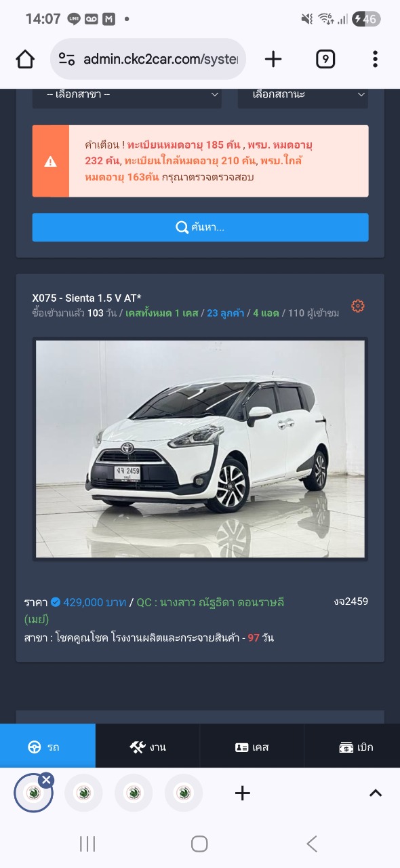Screen dimensions: 400x868
Task: Close the first tab group tab
Action: [46, 780]
